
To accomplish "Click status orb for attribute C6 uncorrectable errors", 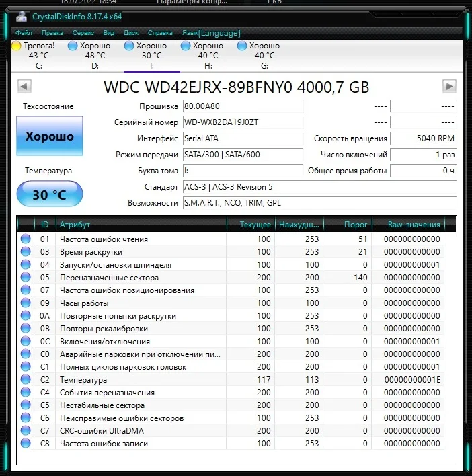I will click(x=26, y=418).
